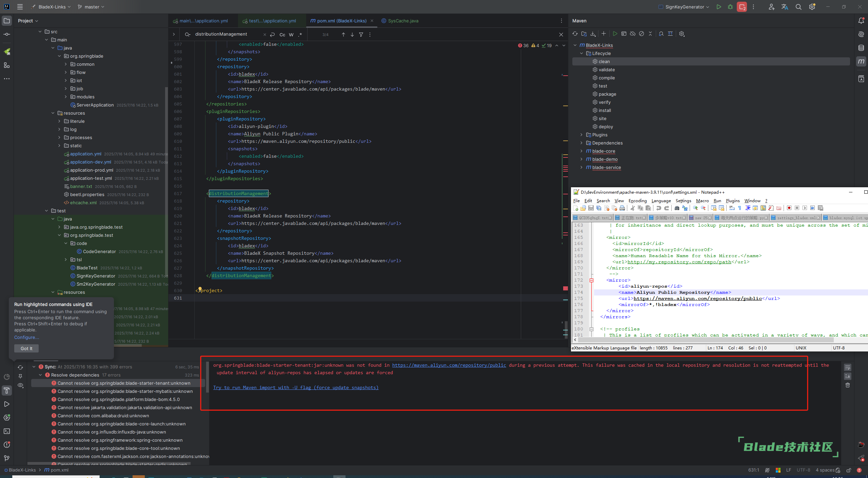Expand the Plugins node in Maven tree
Screen dimensions: 868x478
581,135
